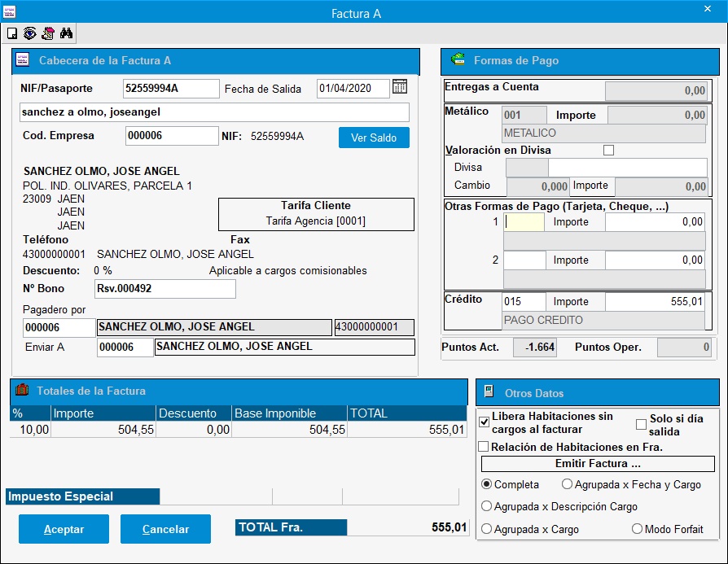Uncheck Libera Habitaciones sin cargos al facturar
This screenshot has height=564, width=728.
point(484,422)
